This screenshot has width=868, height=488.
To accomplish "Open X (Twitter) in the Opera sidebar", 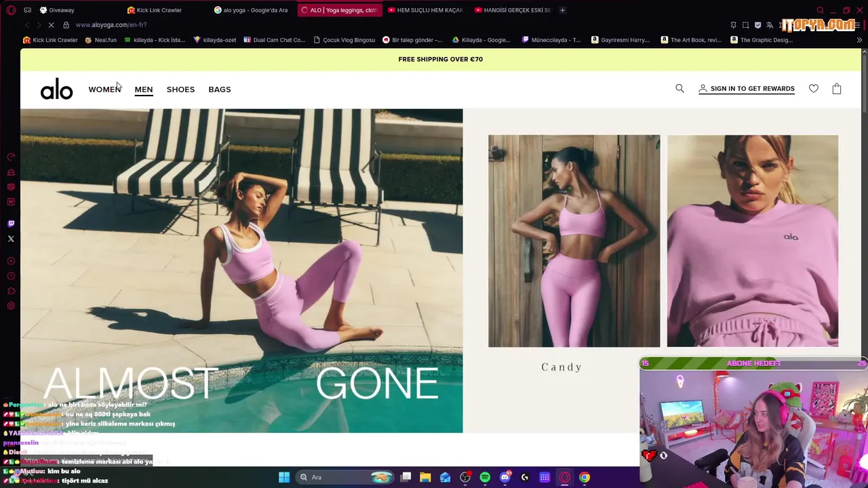I will pyautogui.click(x=11, y=239).
